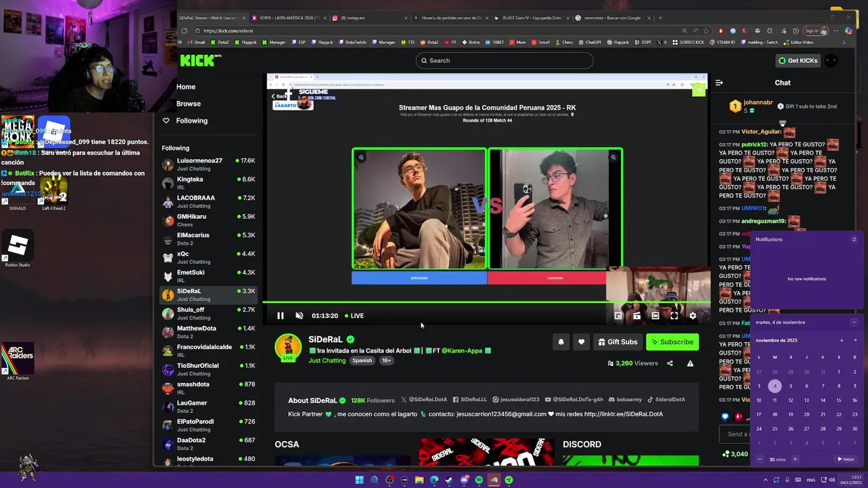Focus the Kick search field
The width and height of the screenshot is (868, 488).
[x=505, y=60]
